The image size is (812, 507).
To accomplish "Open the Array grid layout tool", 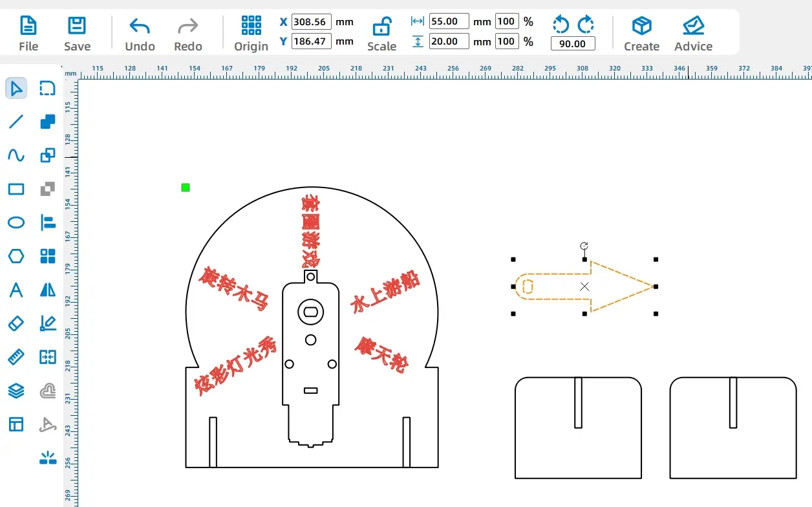I will [x=48, y=256].
